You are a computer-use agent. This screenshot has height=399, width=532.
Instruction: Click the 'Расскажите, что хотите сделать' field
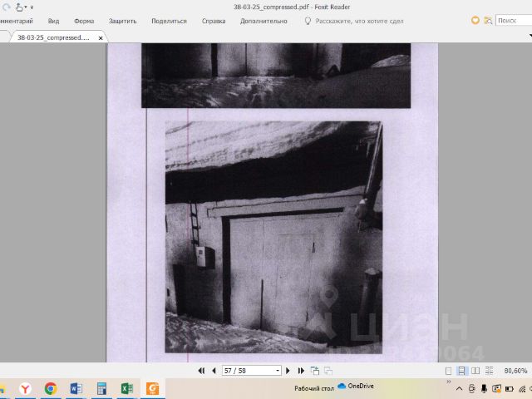(x=359, y=21)
